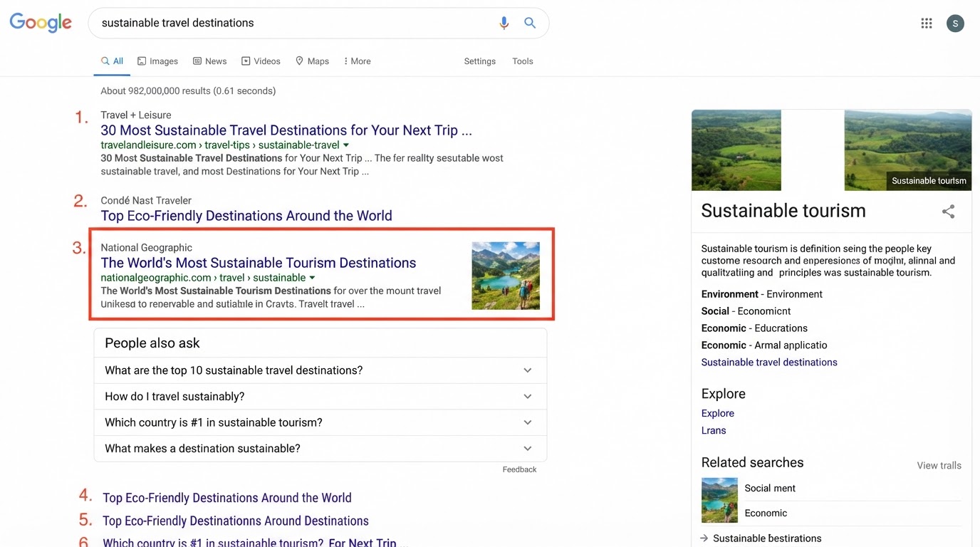
Task: Switch to the Maps tab
Action: [x=312, y=61]
